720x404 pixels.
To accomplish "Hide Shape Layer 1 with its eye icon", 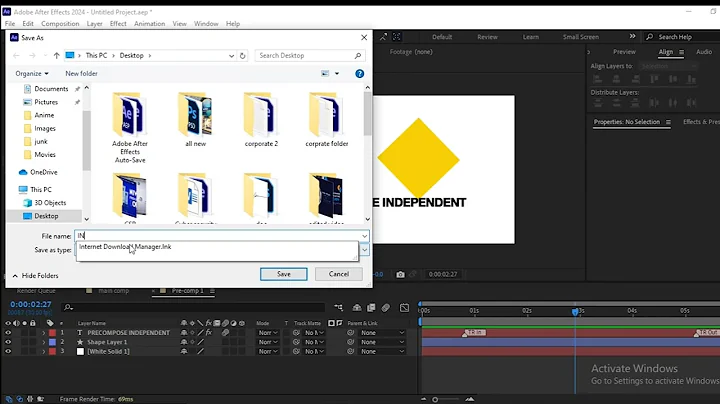I will point(8,342).
